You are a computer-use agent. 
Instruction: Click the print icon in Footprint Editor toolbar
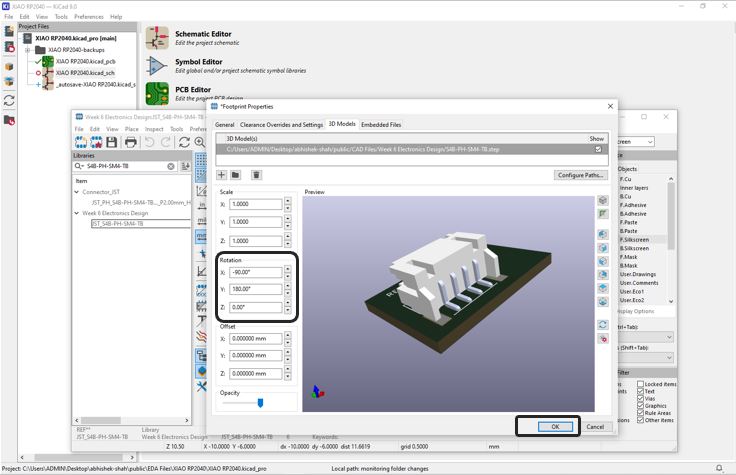click(x=130, y=142)
